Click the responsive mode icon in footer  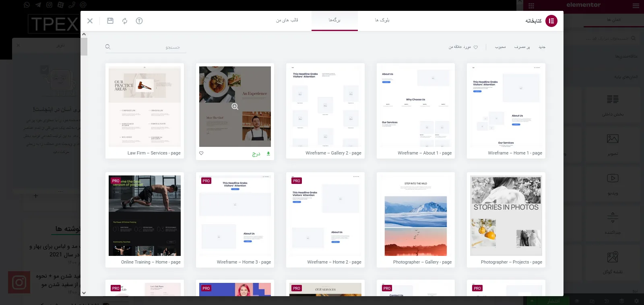pyautogui.click(x=592, y=301)
